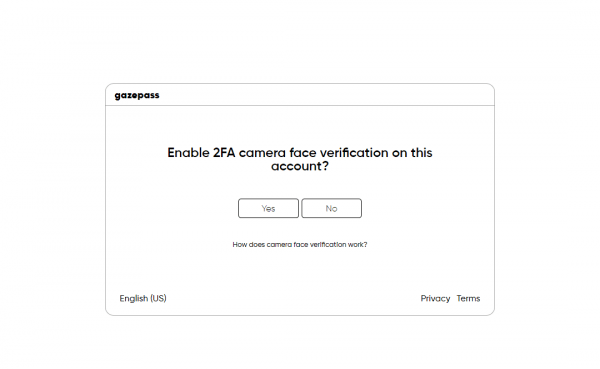Select the 2FA face verification heading text

click(300, 159)
